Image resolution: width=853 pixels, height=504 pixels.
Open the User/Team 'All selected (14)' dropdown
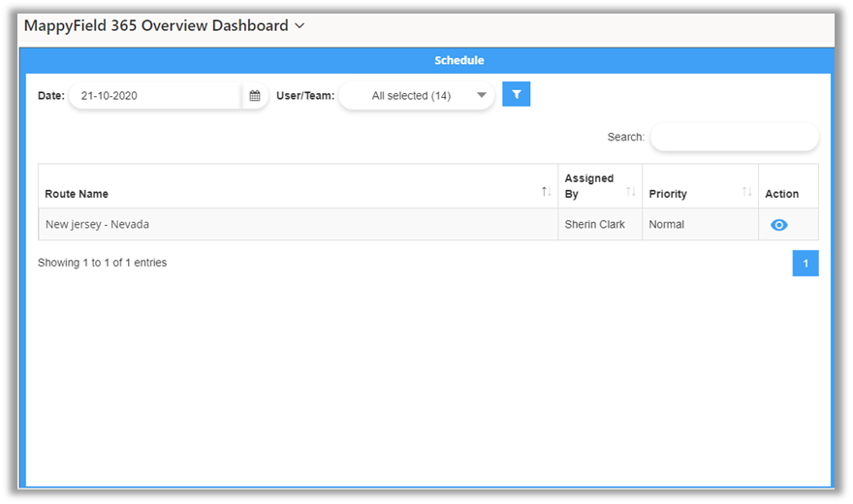(x=411, y=96)
